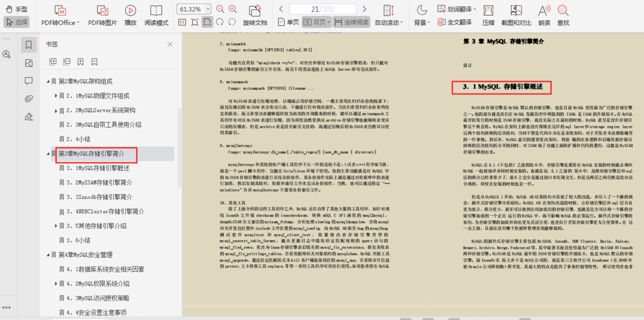Click the Rotate Document (旋转文档) button
This screenshot has width=644, height=320.
[255, 16]
